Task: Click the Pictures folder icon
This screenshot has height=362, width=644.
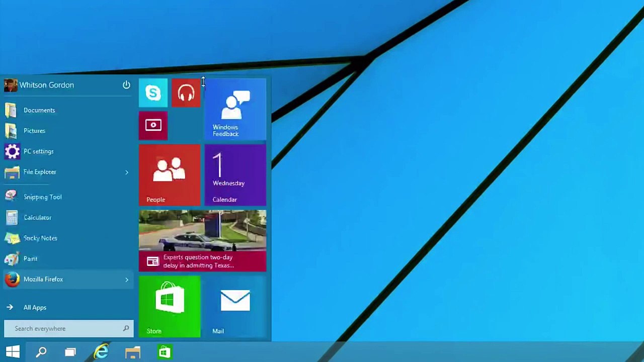Action: tap(11, 131)
